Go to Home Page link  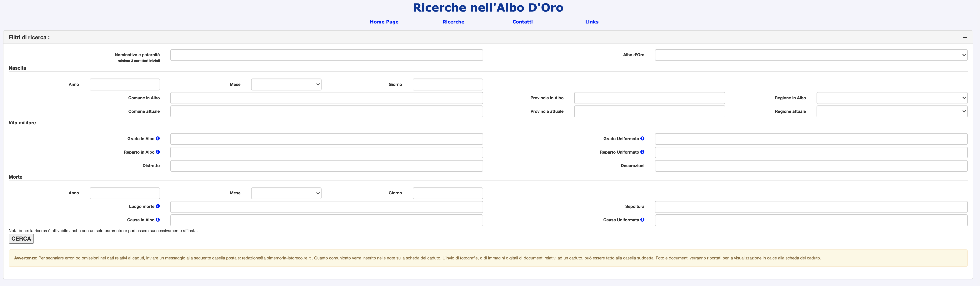tap(384, 22)
